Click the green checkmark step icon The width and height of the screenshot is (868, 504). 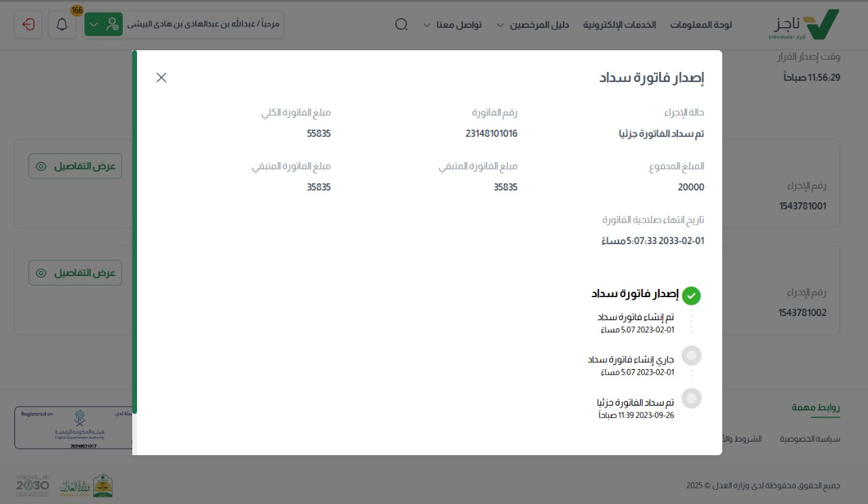(x=691, y=296)
